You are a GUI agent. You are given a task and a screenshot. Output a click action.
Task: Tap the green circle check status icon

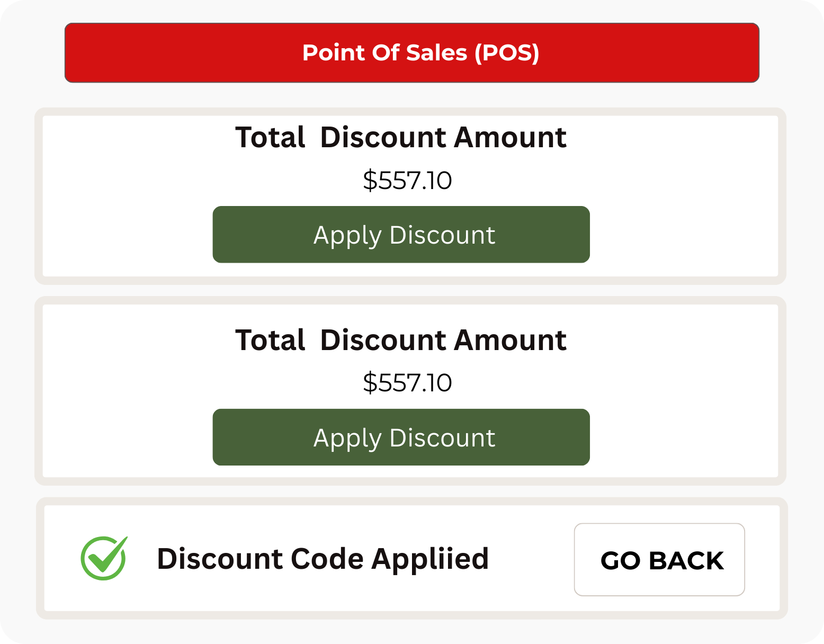[x=104, y=558]
